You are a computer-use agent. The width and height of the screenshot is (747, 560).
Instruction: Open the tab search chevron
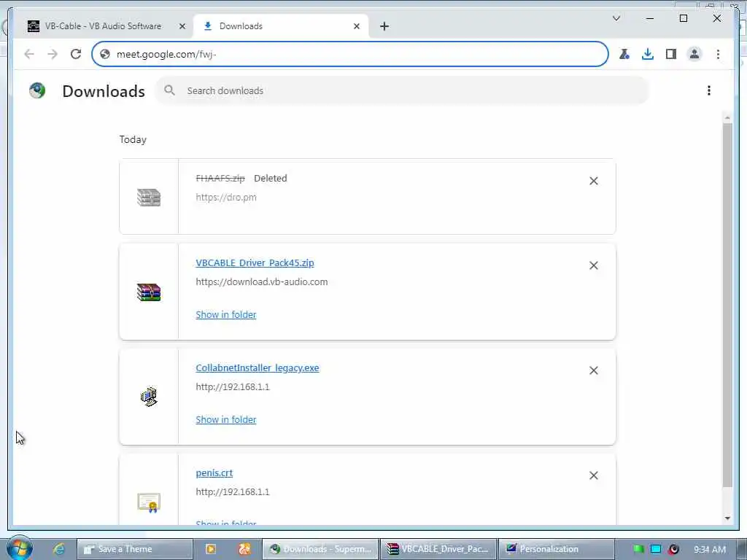pos(616,18)
